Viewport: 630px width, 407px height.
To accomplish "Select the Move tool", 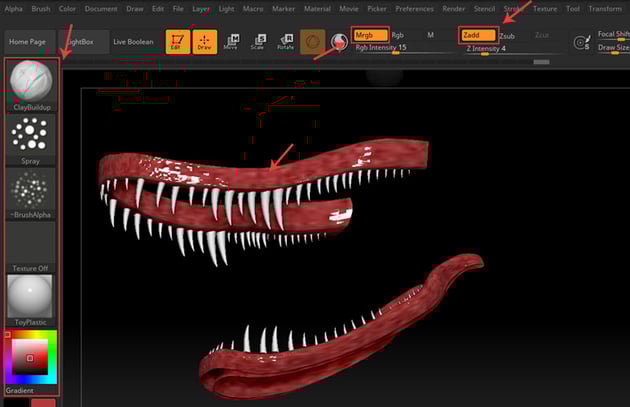I will coord(231,42).
